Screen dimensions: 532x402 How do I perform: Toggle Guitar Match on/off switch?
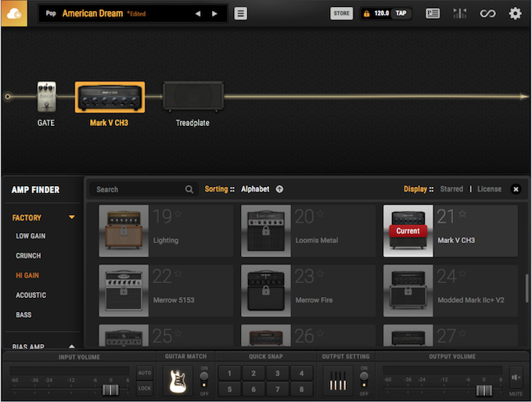(204, 380)
